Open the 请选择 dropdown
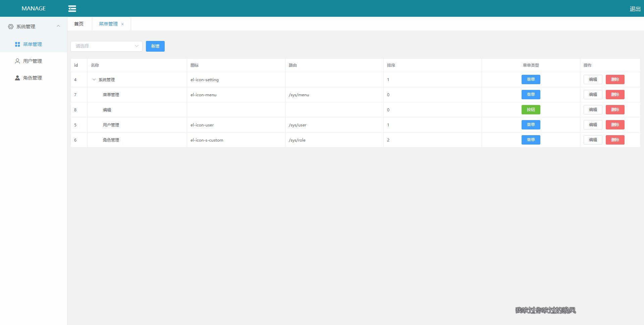 (106, 46)
